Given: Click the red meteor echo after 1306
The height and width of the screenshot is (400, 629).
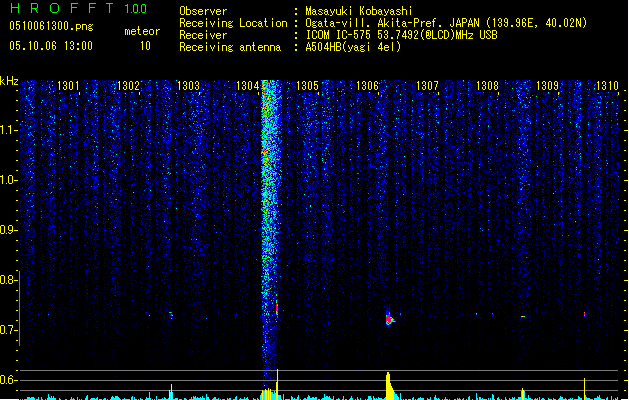Looking at the screenshot, I should click(x=389, y=319).
